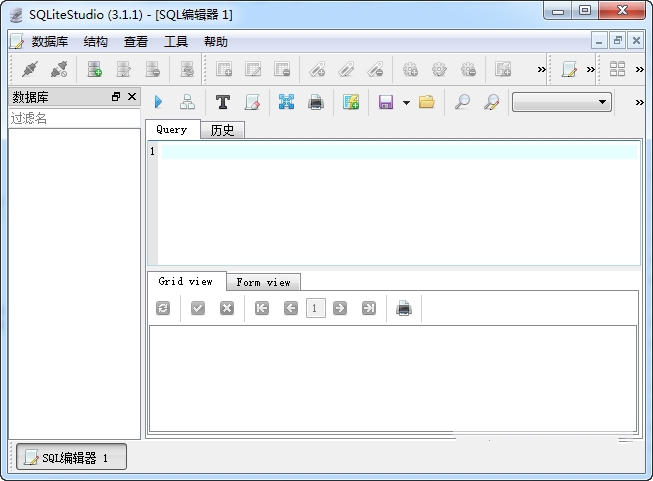Click the 过滤名 filter field
Viewport: 653px width, 481px height.
(74, 118)
